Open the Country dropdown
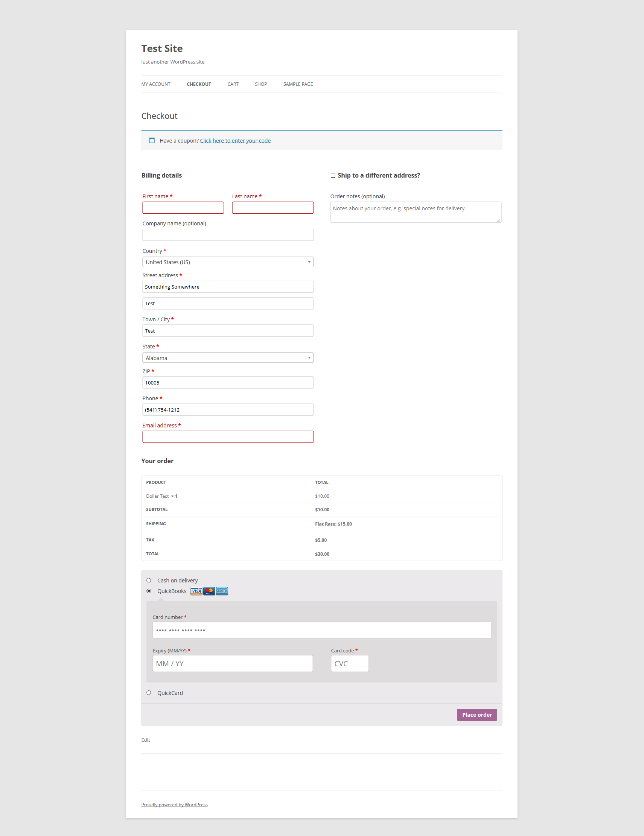 tap(228, 262)
